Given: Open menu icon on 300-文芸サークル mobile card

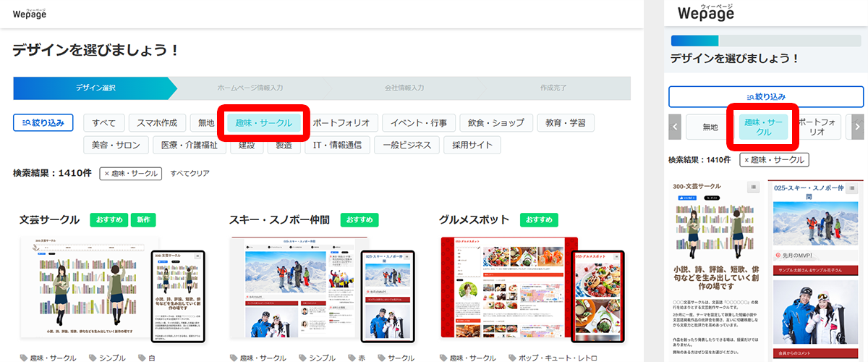Looking at the screenshot, I should click(753, 187).
